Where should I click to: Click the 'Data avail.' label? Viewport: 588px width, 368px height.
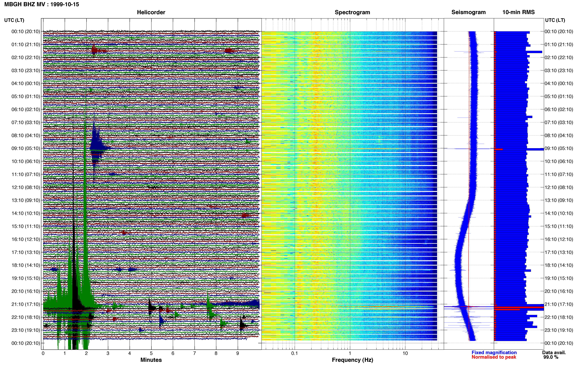coord(554,352)
